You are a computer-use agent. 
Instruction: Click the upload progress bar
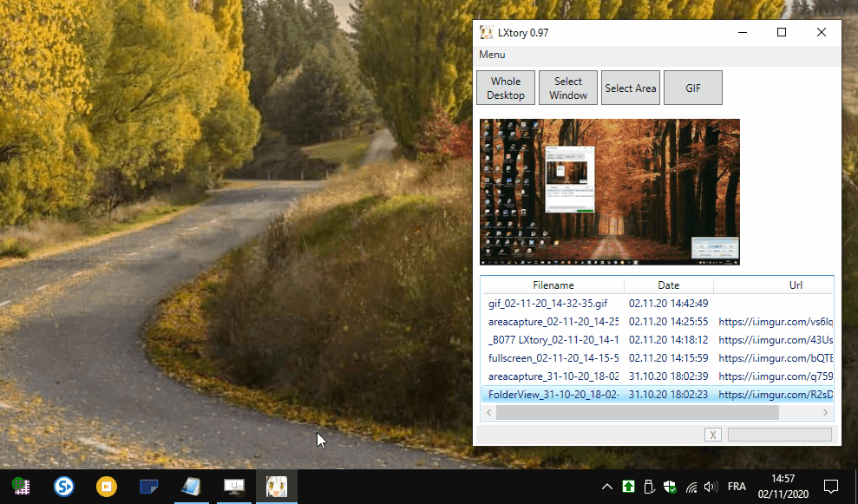(780, 435)
